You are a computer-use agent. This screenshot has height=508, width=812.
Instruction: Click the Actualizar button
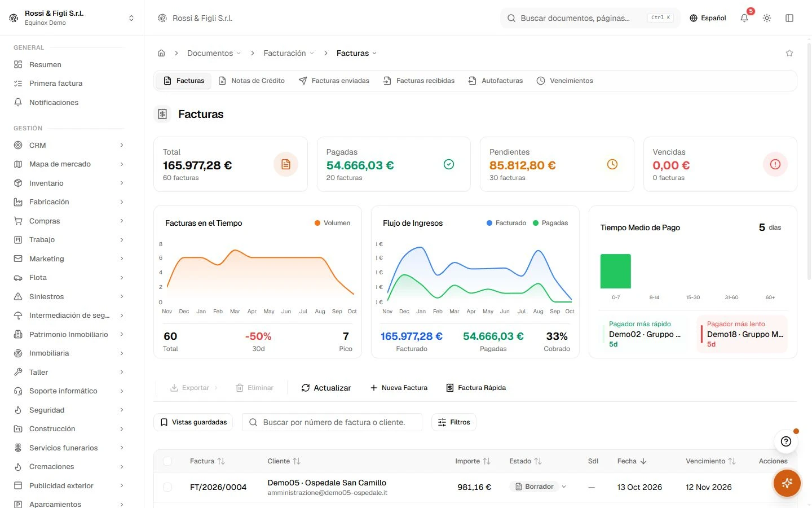[x=326, y=388]
